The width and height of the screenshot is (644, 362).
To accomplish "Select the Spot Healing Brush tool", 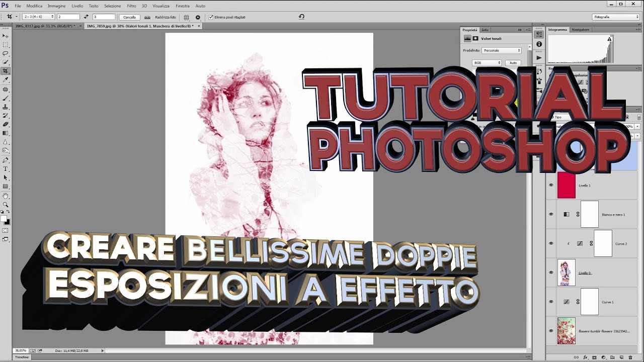I will click(6, 89).
